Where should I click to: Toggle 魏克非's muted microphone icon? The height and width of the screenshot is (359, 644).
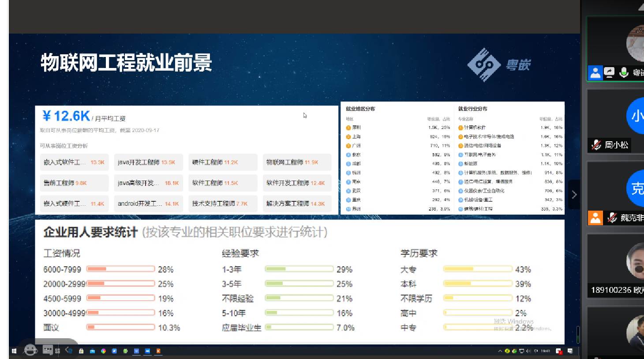click(612, 218)
